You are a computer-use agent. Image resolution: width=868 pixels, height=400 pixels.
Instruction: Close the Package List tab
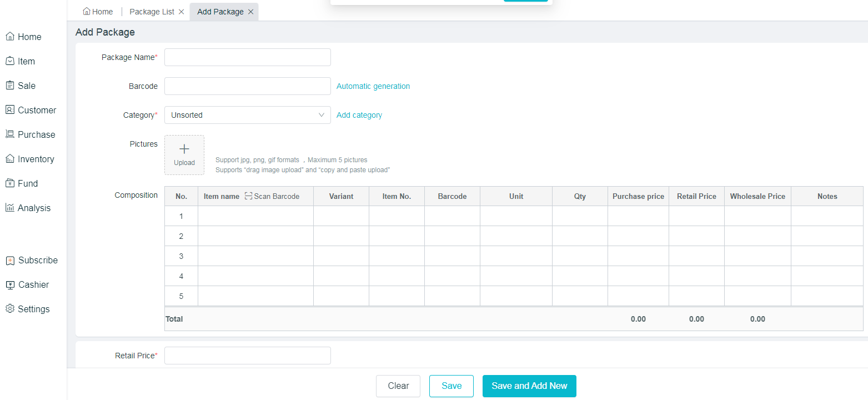[x=182, y=12]
